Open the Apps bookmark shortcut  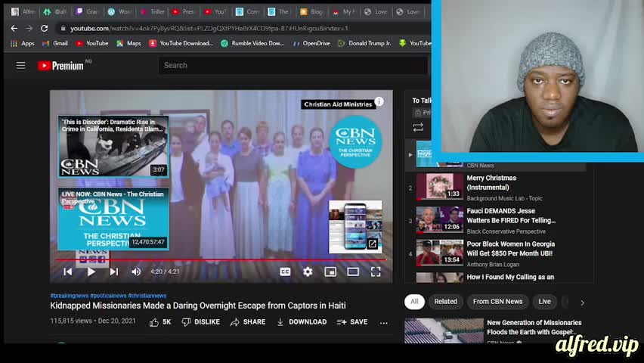pyautogui.click(x=23, y=43)
